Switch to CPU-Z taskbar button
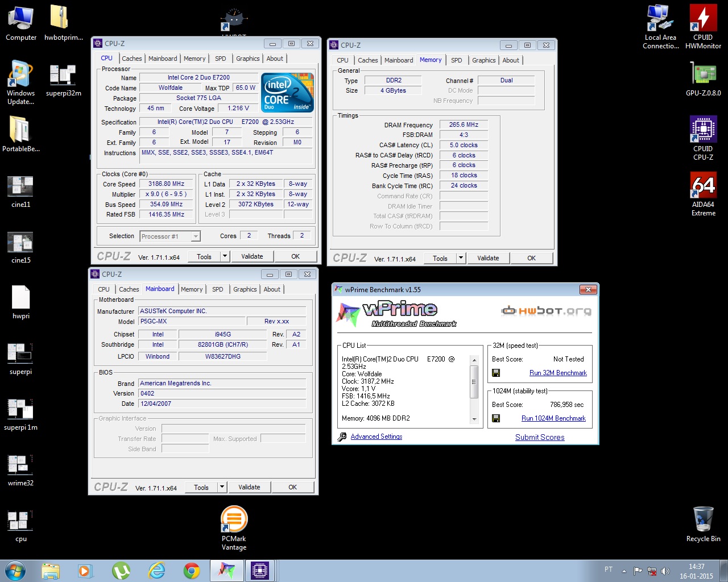Viewport: 728px width, 582px height. (261, 571)
